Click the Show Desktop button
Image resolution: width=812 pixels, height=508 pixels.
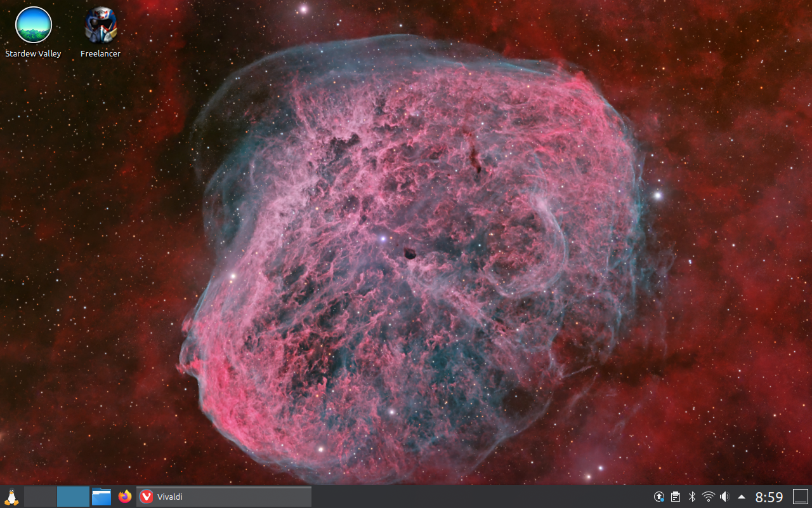tap(800, 497)
